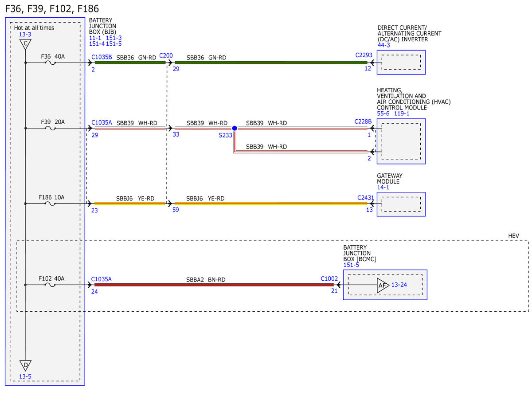Viewport: 532px width, 411px height.
Task: Click connector label C200
Action: pyautogui.click(x=166, y=55)
